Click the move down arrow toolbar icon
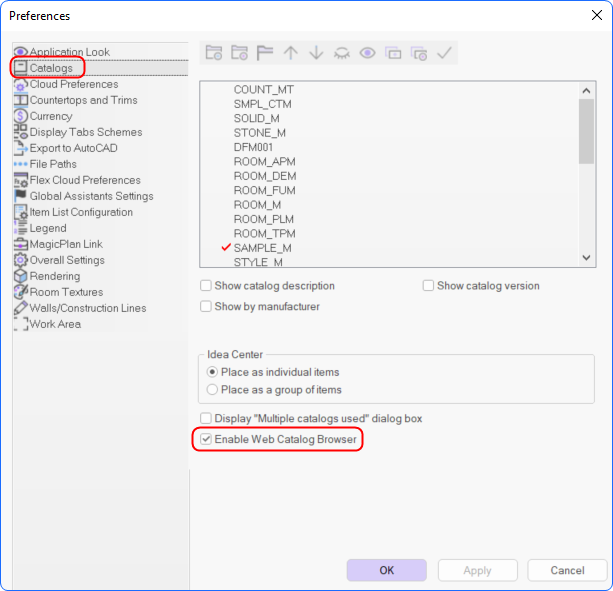The width and height of the screenshot is (613, 591). pos(316,53)
